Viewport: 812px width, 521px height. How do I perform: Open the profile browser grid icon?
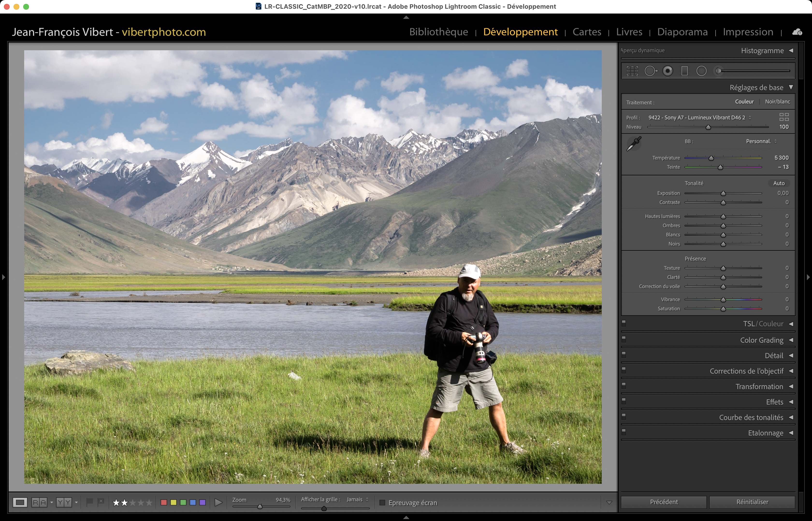pyautogui.click(x=784, y=117)
